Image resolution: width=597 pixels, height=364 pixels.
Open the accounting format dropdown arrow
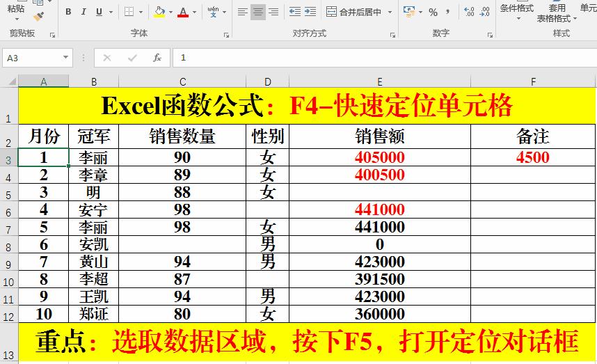pyautogui.click(x=420, y=13)
